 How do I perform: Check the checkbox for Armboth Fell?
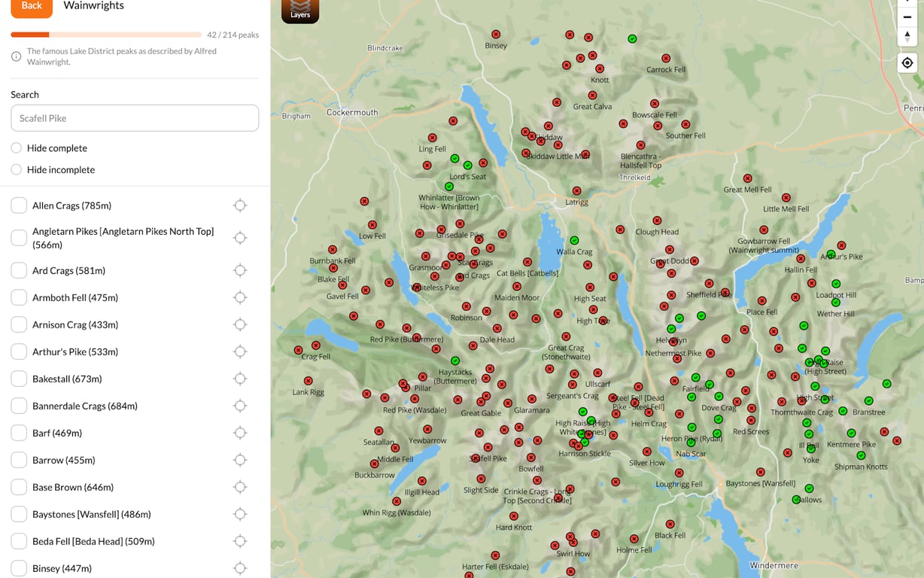tap(19, 297)
